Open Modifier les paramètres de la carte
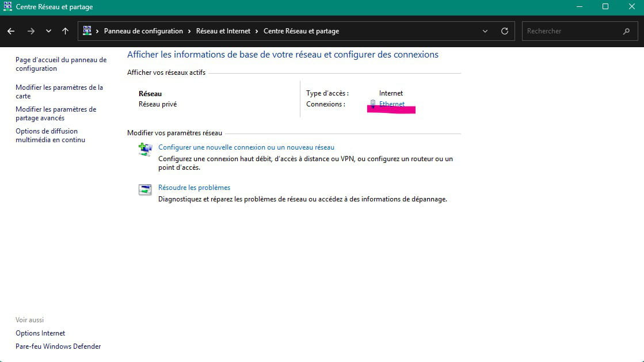The height and width of the screenshot is (362, 644). point(59,92)
